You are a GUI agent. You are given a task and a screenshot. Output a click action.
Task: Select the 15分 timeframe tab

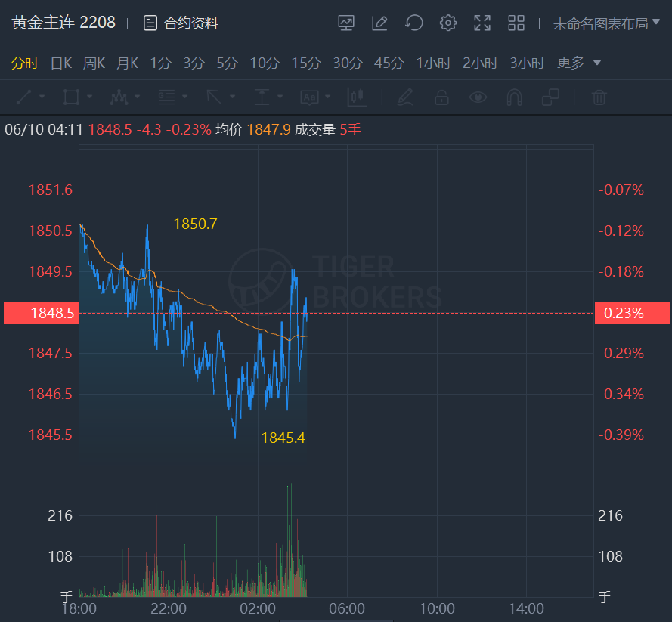pos(305,63)
